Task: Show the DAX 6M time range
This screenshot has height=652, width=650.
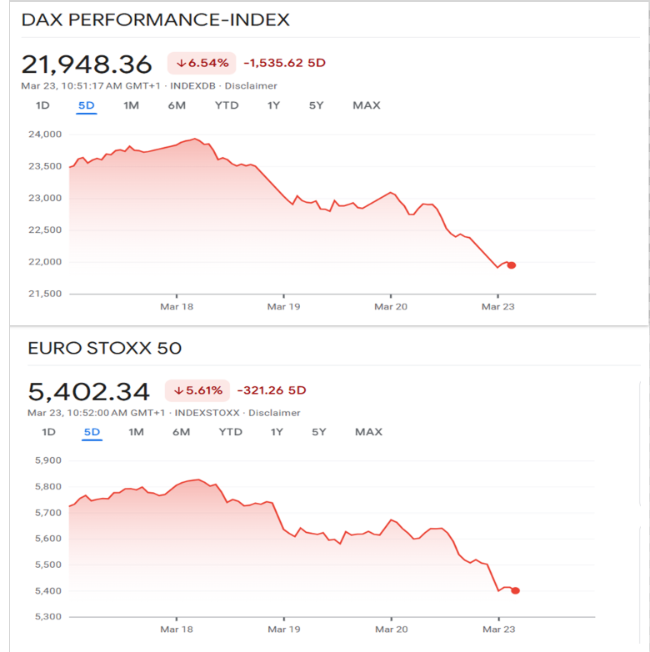Action: click(x=177, y=106)
